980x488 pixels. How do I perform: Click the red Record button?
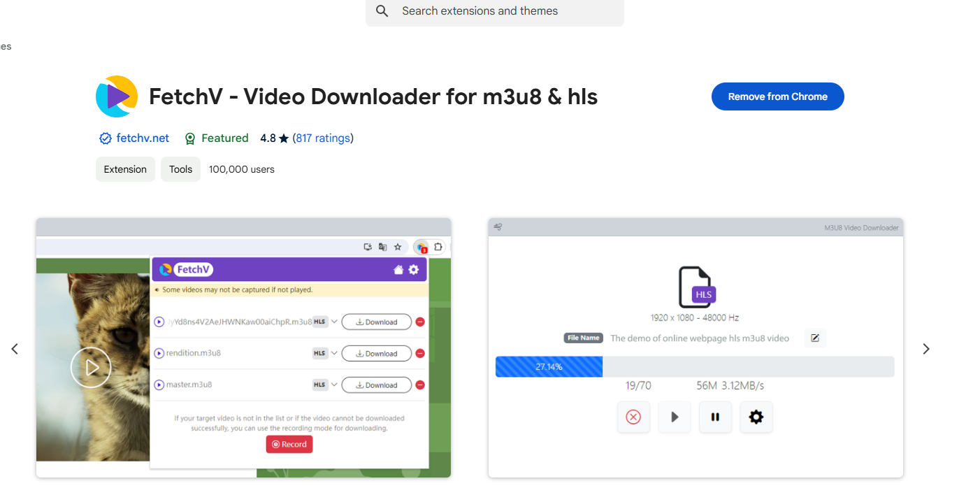coord(289,444)
